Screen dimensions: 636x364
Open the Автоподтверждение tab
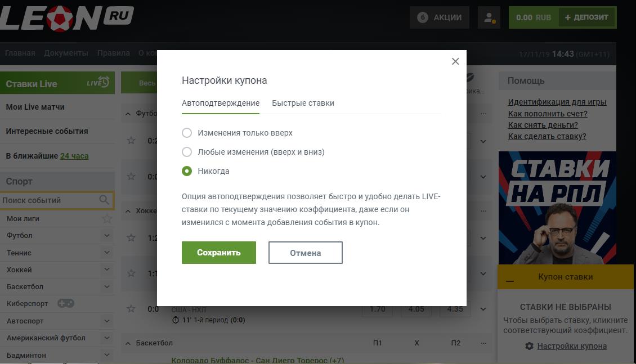tap(221, 103)
